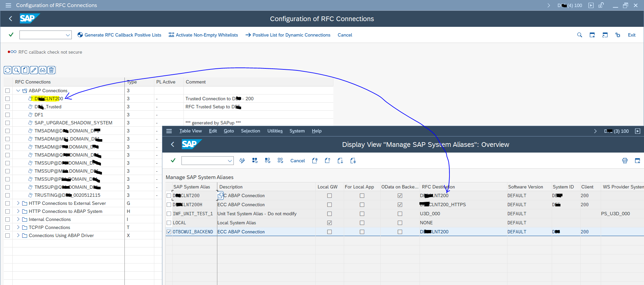The image size is (644, 285).
Task: Click the Create new connection page icon
Action: coord(25,70)
